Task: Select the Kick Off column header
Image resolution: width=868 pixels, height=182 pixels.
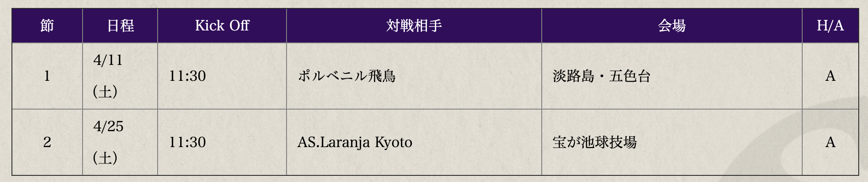Action: 222,26
